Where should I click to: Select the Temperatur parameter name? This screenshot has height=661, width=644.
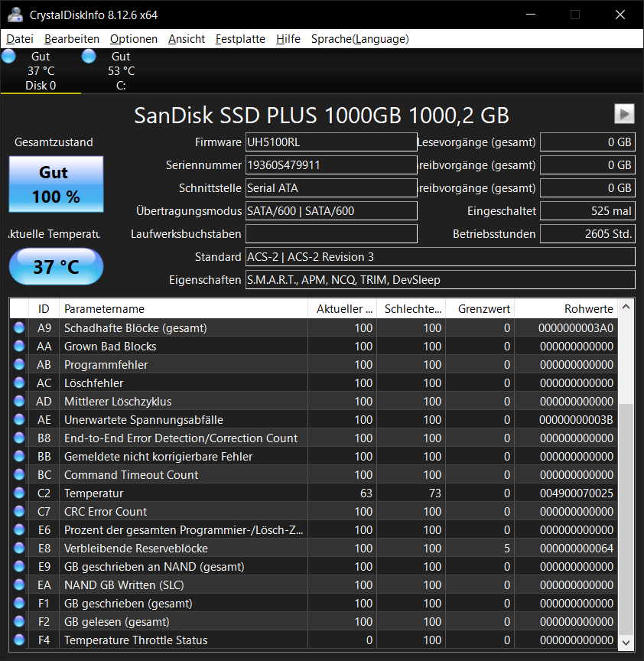(x=93, y=493)
